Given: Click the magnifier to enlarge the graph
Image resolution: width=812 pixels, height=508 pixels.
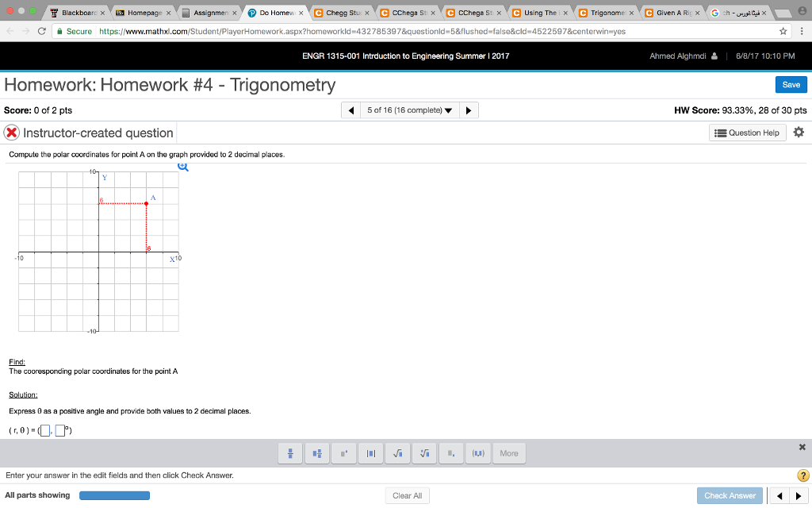Looking at the screenshot, I should pyautogui.click(x=182, y=167).
